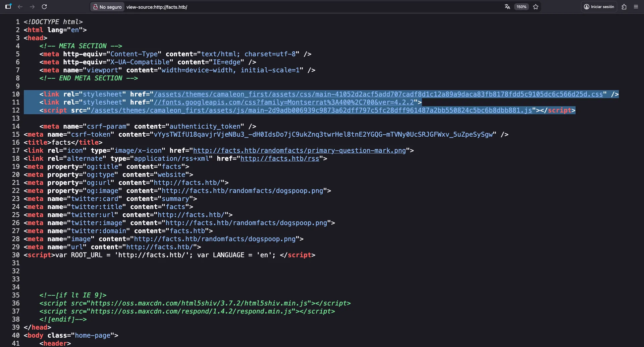This screenshot has height=347, width=644.
Task: Open the primary-question-mark.png icon link
Action: [x=300, y=150]
